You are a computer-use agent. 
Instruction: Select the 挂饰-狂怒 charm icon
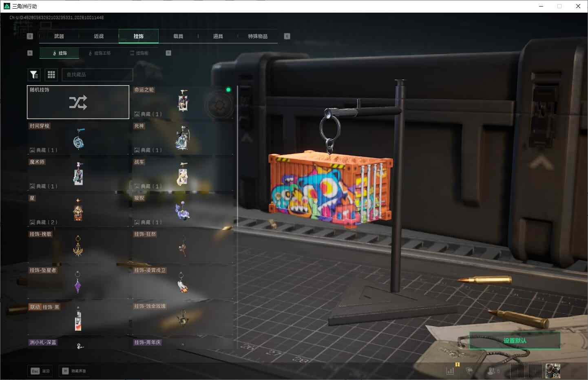(183, 246)
